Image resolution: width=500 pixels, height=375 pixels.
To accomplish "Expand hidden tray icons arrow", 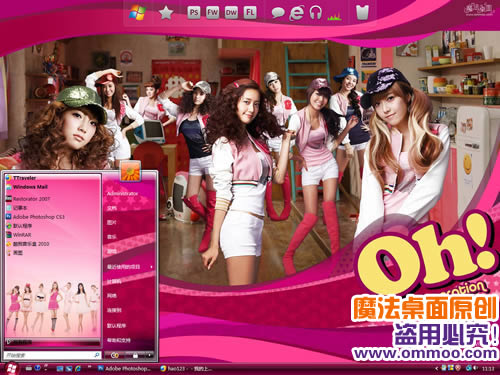I will pyautogui.click(x=437, y=368).
